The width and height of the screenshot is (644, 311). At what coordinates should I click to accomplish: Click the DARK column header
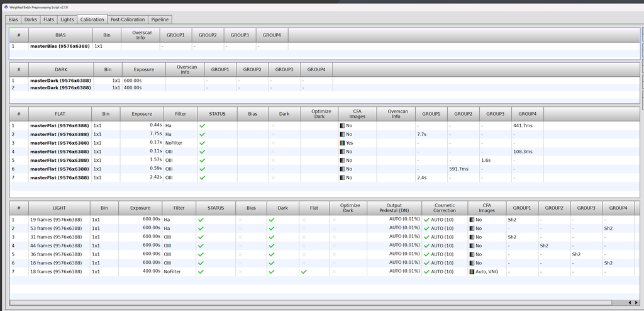click(61, 69)
